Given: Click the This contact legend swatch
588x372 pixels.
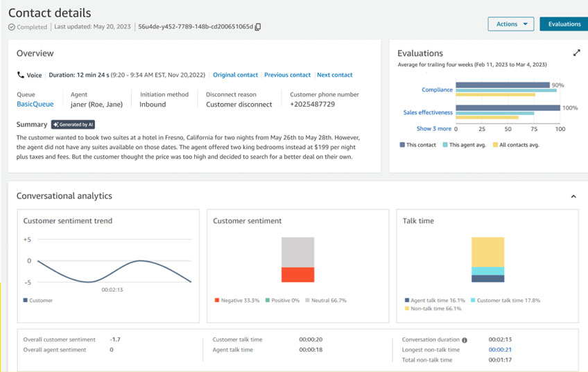Looking at the screenshot, I should (403, 145).
